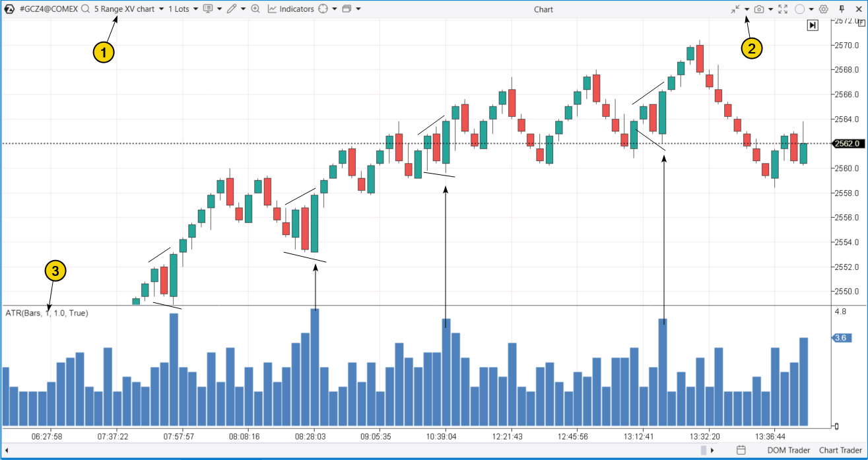This screenshot has height=460, width=868.
Task: Click the instrument search magnifier icon
Action: pyautogui.click(x=84, y=9)
